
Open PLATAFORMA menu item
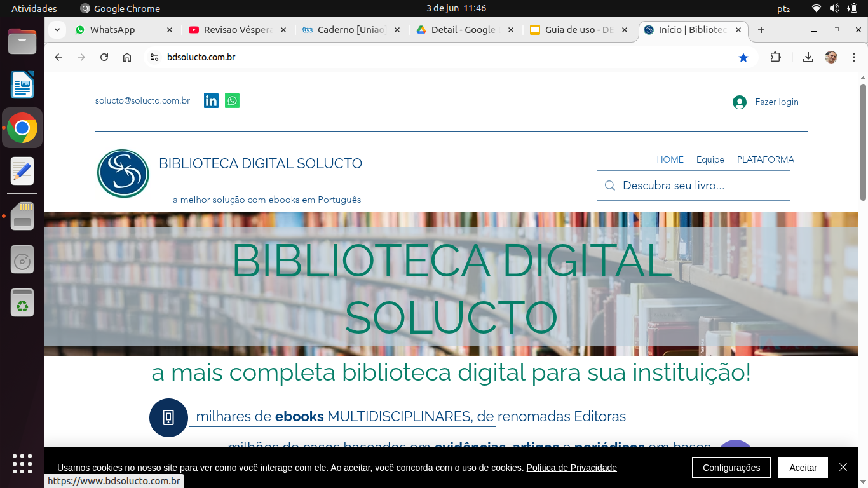766,159
